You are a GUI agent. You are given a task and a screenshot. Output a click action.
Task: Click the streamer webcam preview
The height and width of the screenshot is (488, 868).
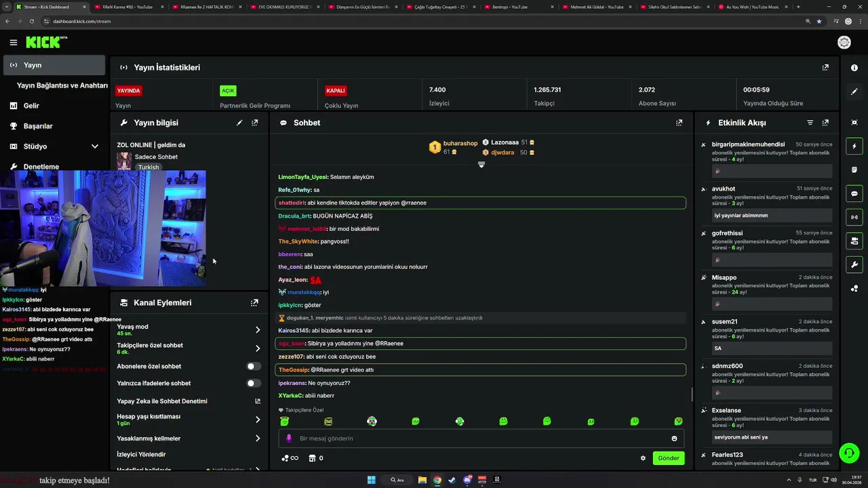102,228
